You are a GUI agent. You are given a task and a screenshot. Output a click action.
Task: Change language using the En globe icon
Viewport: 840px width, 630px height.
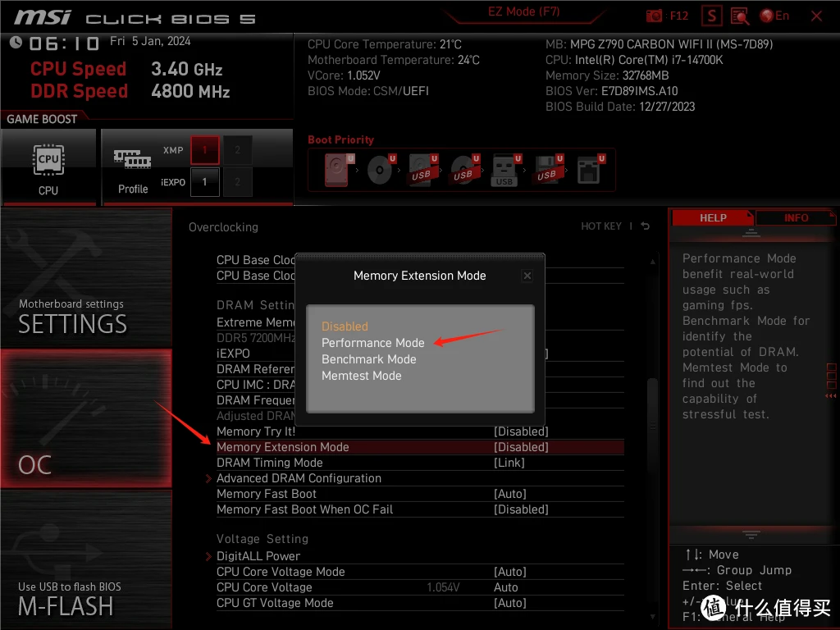pyautogui.click(x=774, y=16)
